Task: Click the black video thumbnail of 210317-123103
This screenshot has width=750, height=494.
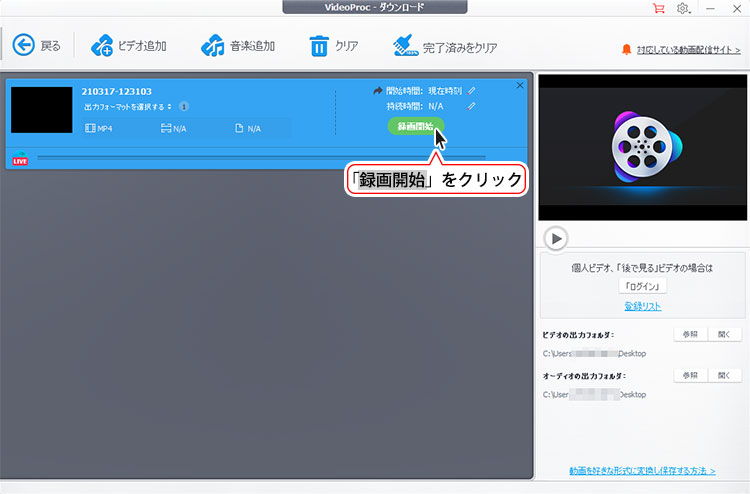Action: 42,110
